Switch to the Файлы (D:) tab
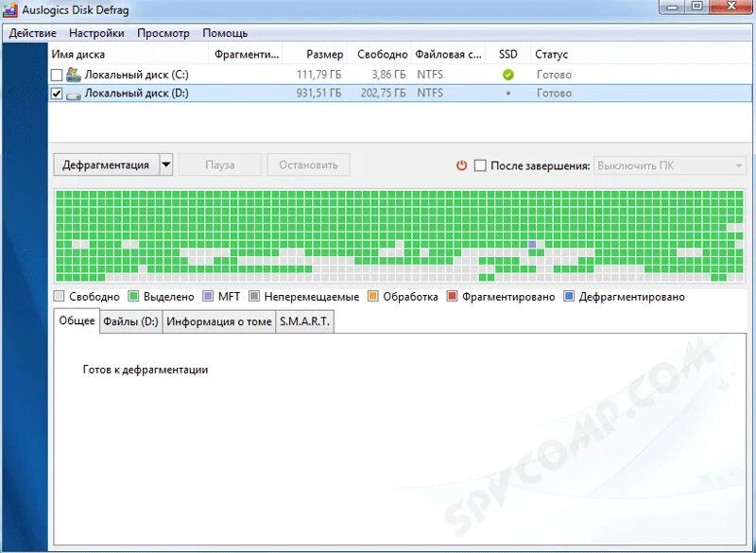 [x=130, y=321]
